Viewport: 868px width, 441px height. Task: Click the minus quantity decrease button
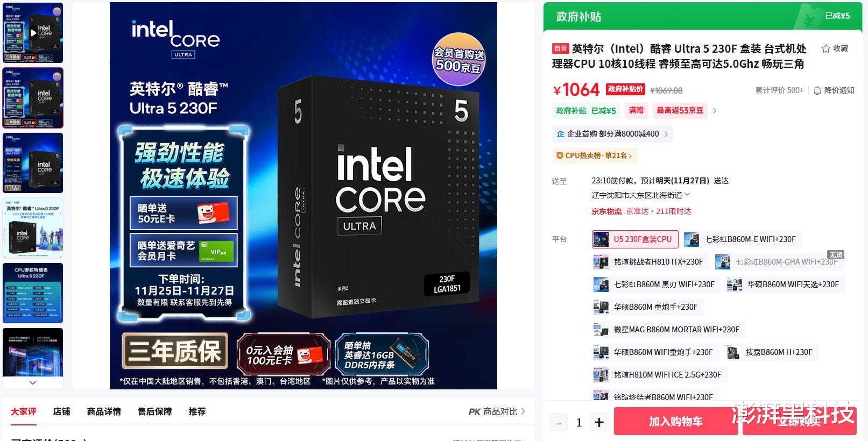[559, 423]
